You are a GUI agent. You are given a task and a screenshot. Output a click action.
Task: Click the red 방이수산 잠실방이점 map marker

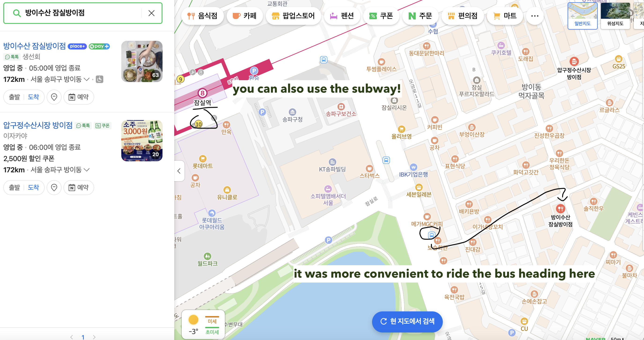[x=560, y=208]
